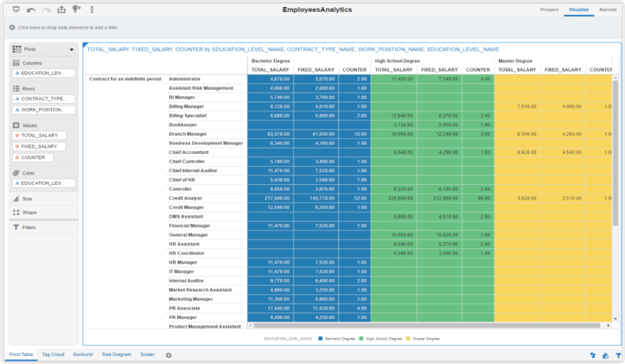Go to the Prepare mode
This screenshot has height=364, width=625.
point(549,9)
